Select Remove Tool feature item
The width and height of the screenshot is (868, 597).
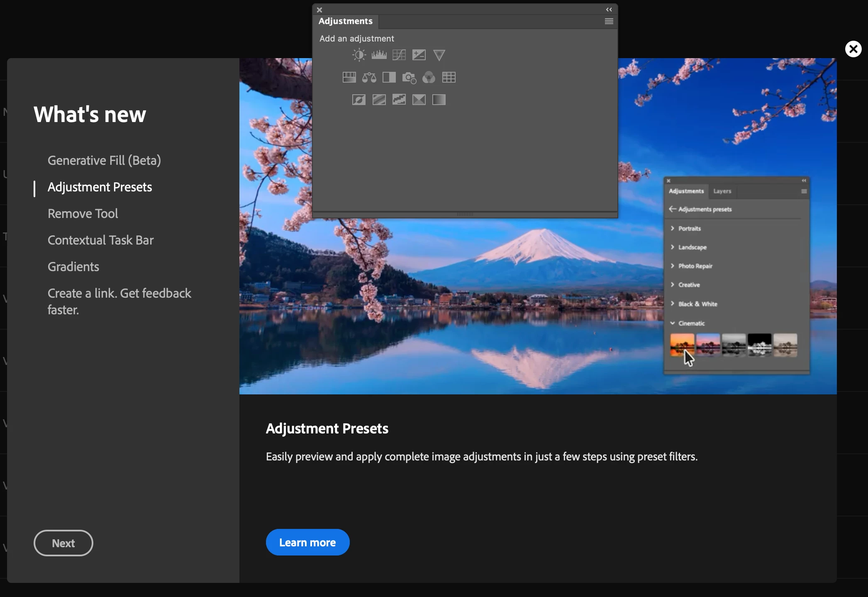[x=83, y=213]
